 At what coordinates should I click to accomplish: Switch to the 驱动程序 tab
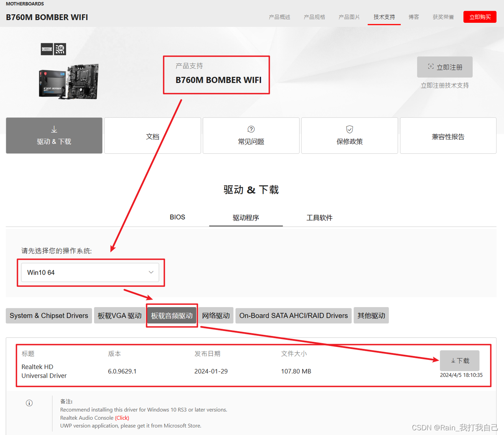(246, 217)
